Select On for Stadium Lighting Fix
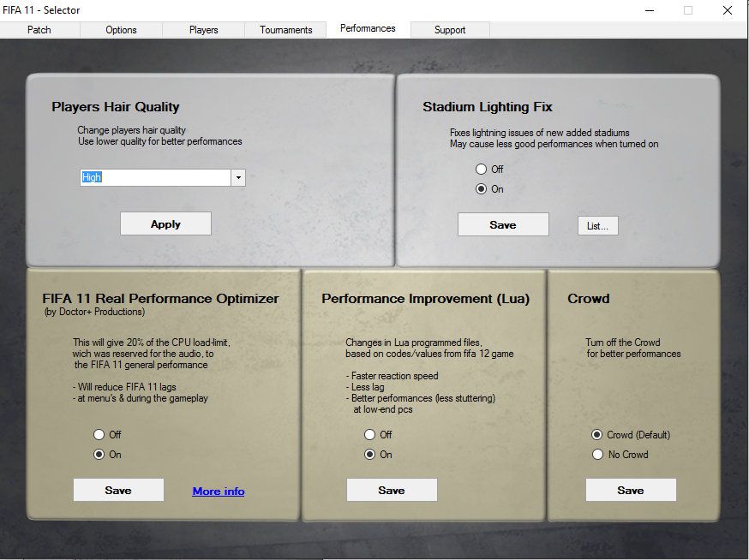The image size is (749, 560). point(482,189)
